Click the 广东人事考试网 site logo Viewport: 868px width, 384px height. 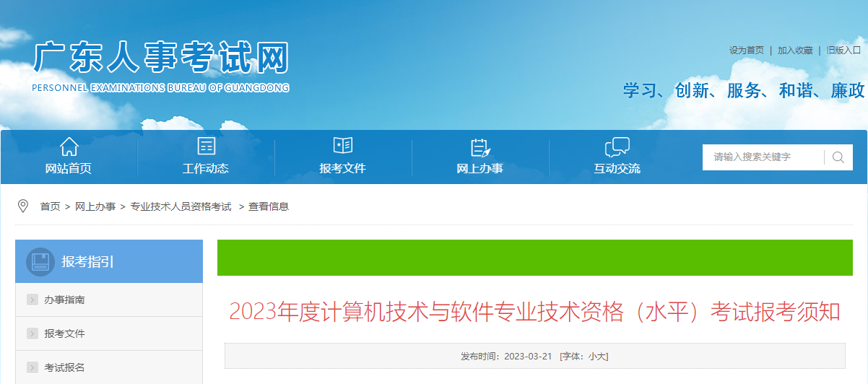click(x=161, y=58)
